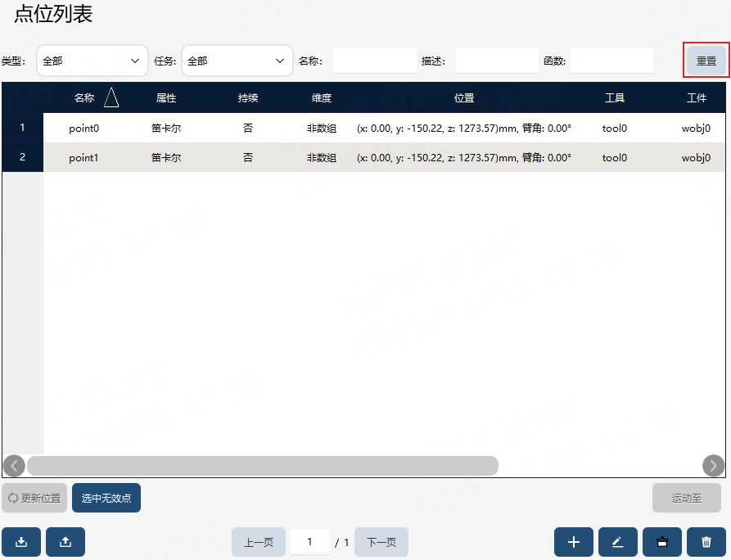Image resolution: width=731 pixels, height=560 pixels.
Task: Click the scroll-right arrow of the table
Action: [713, 466]
